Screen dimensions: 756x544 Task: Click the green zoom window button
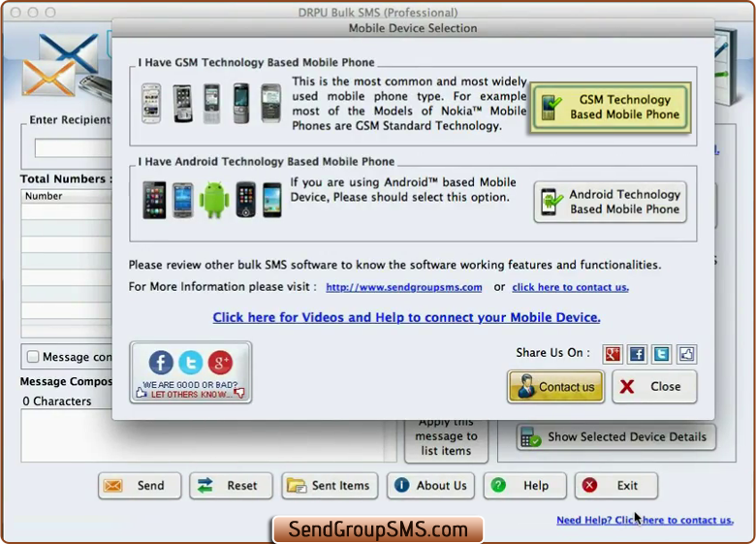click(x=50, y=12)
